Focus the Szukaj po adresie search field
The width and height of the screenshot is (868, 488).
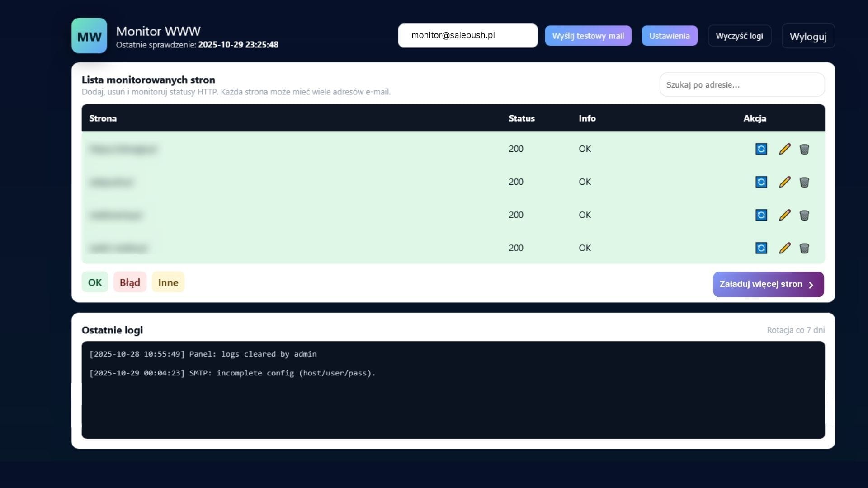click(741, 84)
